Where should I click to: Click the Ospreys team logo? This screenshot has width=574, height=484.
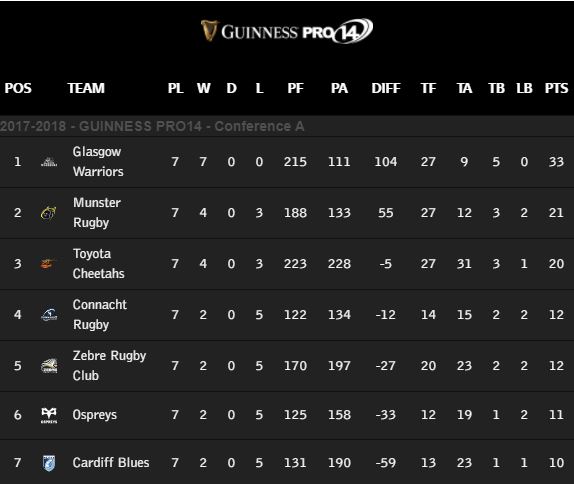coord(49,415)
